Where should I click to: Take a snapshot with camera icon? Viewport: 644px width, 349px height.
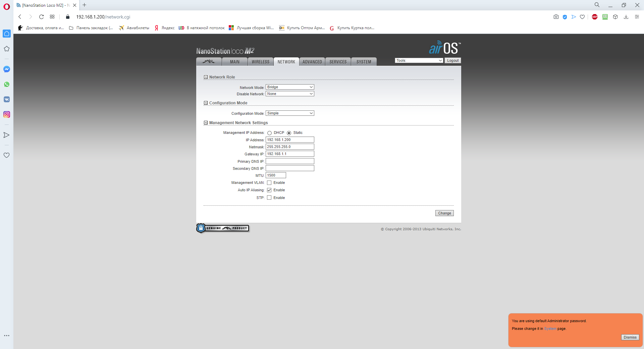click(x=556, y=17)
